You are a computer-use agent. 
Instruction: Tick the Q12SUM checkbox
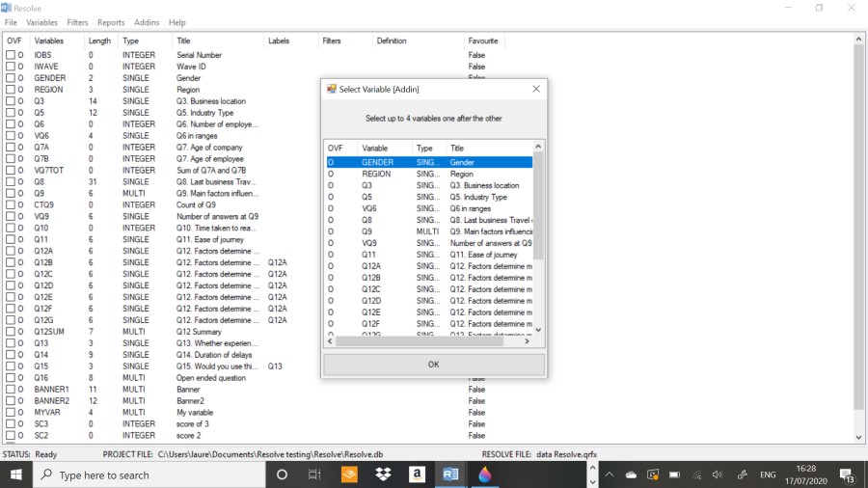[x=11, y=332]
